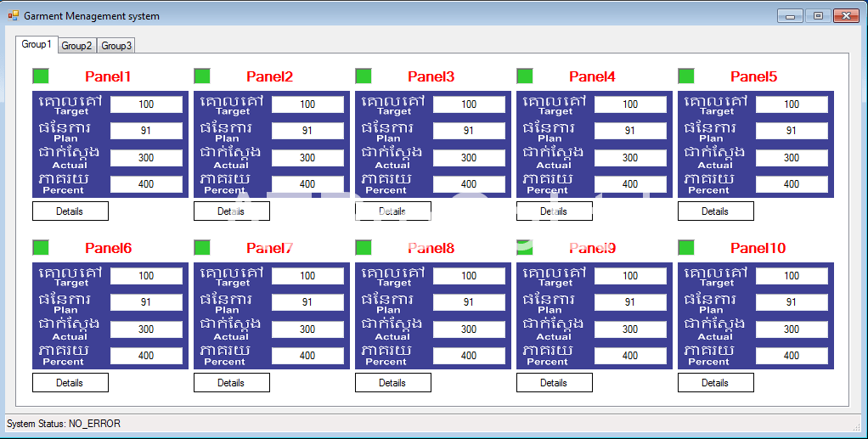This screenshot has width=868, height=439.
Task: Click the green status indicator beside Panel3
Action: 364,76
